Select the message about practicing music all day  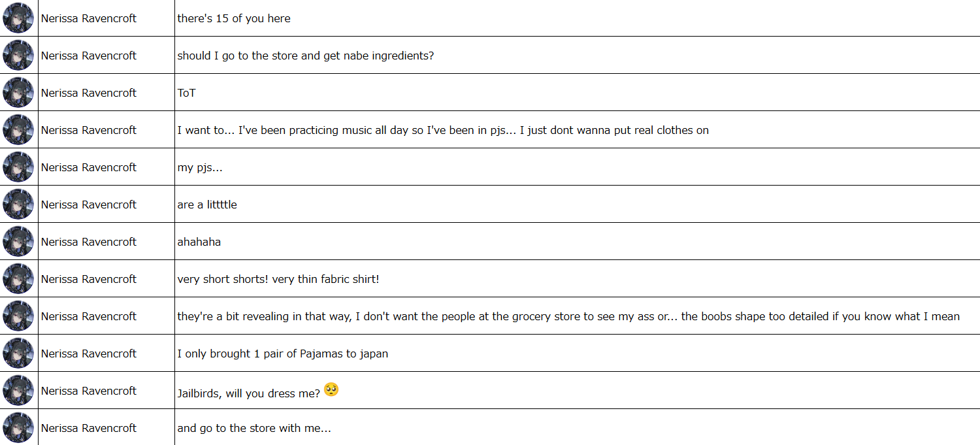point(443,130)
